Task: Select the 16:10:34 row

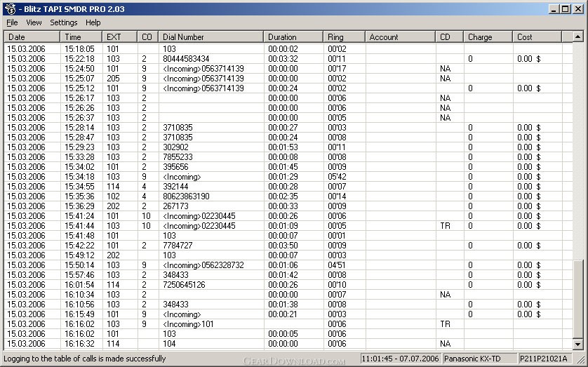Action: (x=289, y=295)
